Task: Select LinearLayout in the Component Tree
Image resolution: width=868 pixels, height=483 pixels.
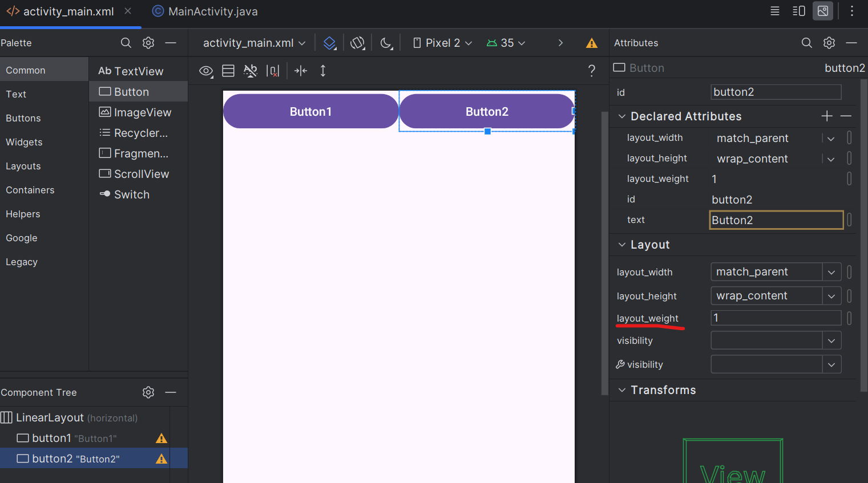Action: (x=85, y=417)
